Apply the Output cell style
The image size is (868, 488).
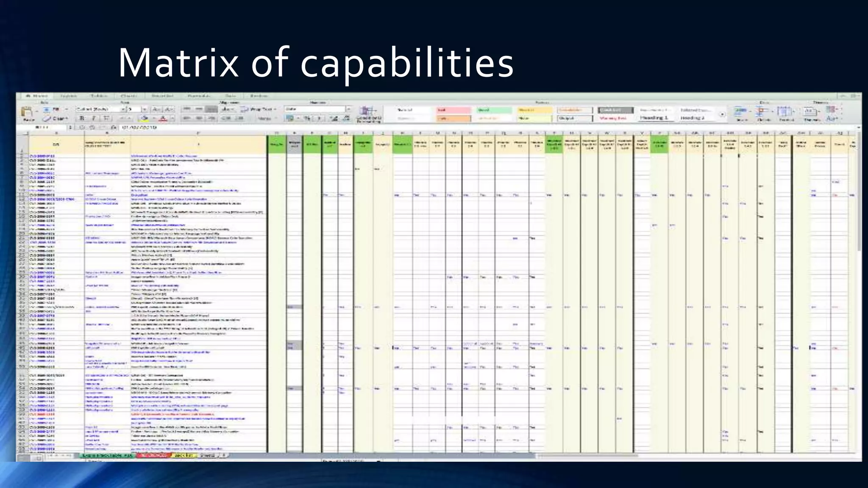pos(574,118)
